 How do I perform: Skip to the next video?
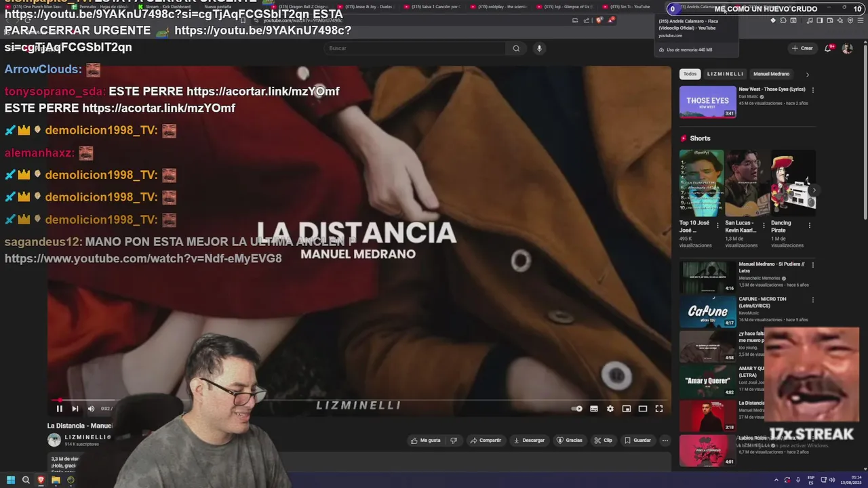pos(75,409)
